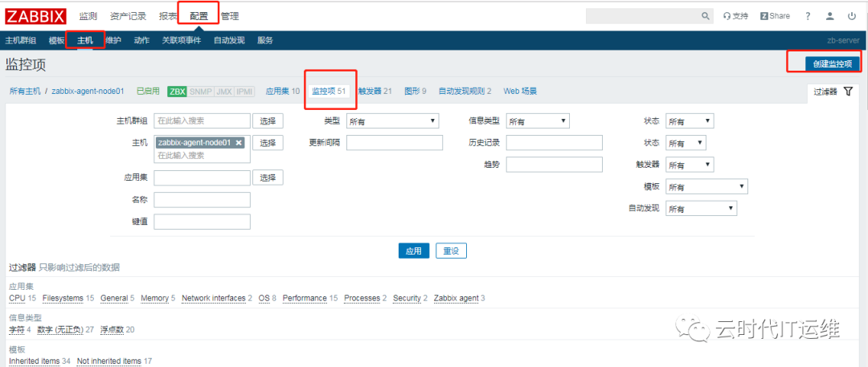Viewport: 868px width, 367px height.
Task: Click 所有主机 breadcrumb link
Action: [25, 92]
